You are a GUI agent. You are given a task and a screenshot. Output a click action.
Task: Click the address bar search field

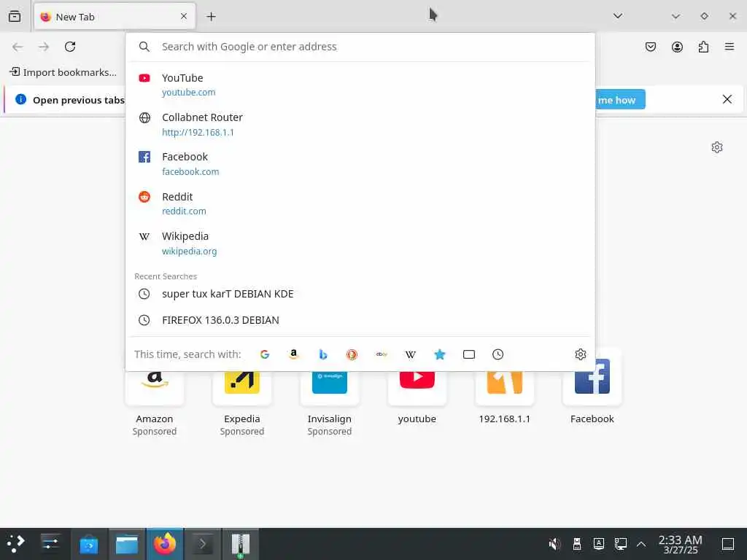point(360,47)
